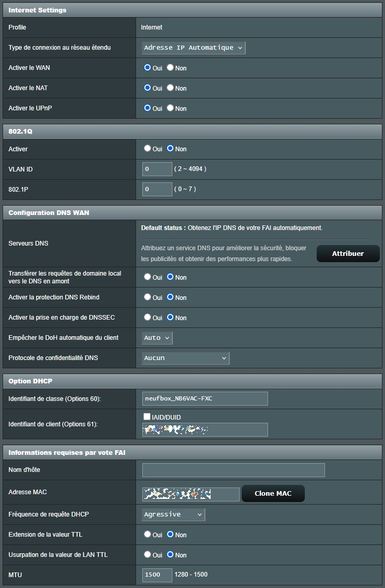385x588 pixels.
Task: Select Non for Activer le NAT
Action: (x=170, y=88)
